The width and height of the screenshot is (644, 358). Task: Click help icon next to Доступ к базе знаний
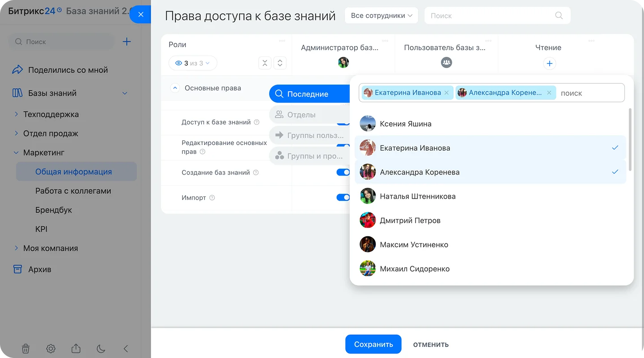pos(257,122)
